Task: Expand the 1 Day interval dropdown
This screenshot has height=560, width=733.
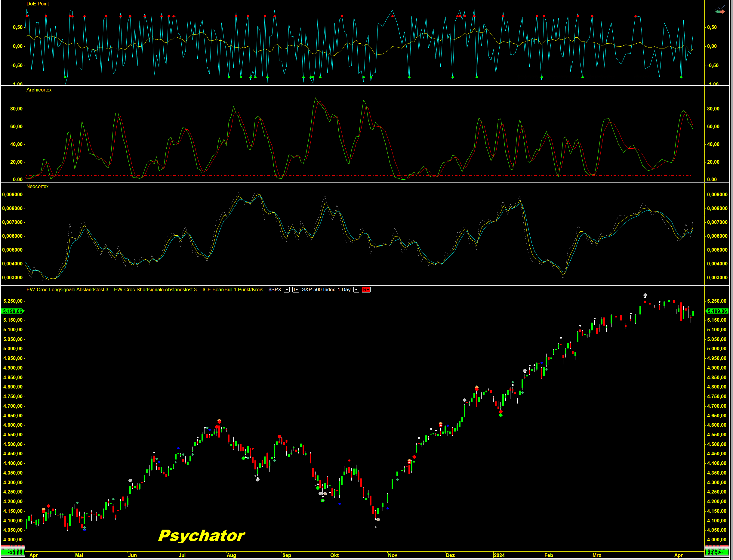Action: click(x=356, y=290)
